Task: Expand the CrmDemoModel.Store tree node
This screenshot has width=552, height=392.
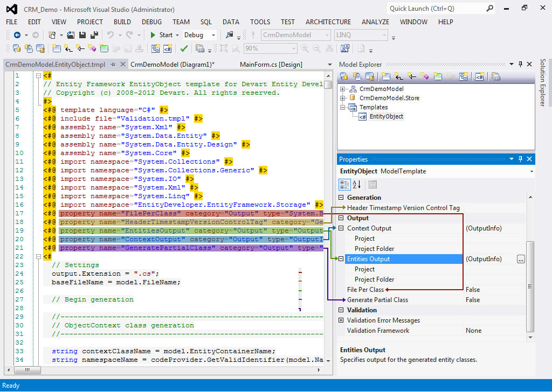Action: tap(343, 98)
